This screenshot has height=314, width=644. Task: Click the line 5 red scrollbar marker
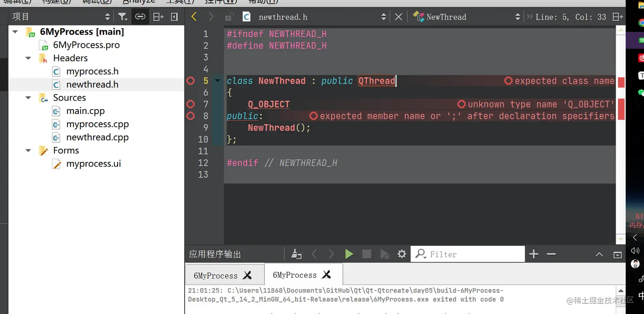click(x=621, y=82)
